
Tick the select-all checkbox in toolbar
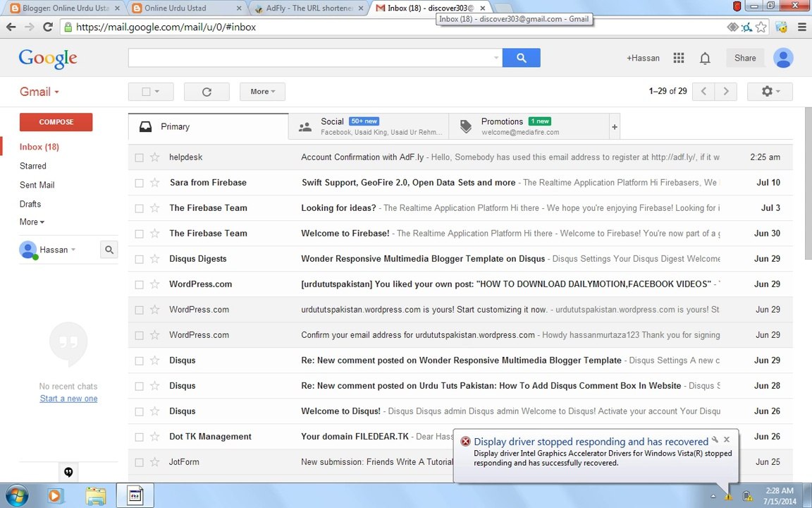click(146, 92)
